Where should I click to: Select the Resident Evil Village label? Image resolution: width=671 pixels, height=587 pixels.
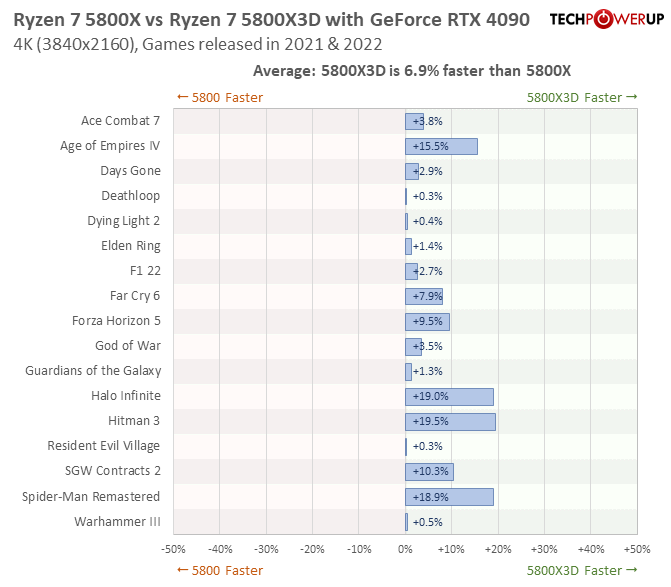[x=104, y=446]
